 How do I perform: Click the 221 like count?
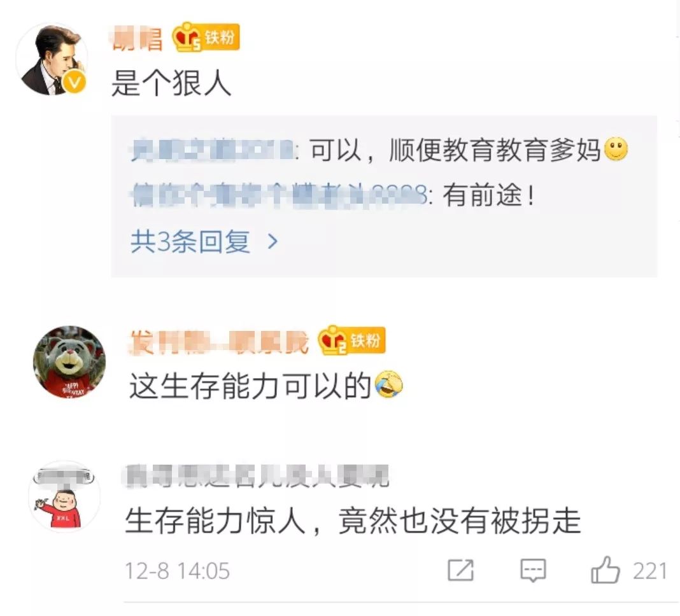coord(649,570)
